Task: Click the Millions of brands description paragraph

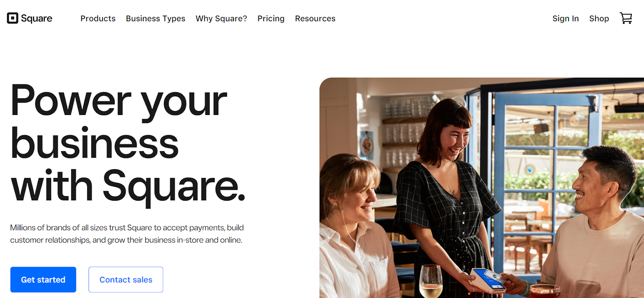Action: (127, 234)
